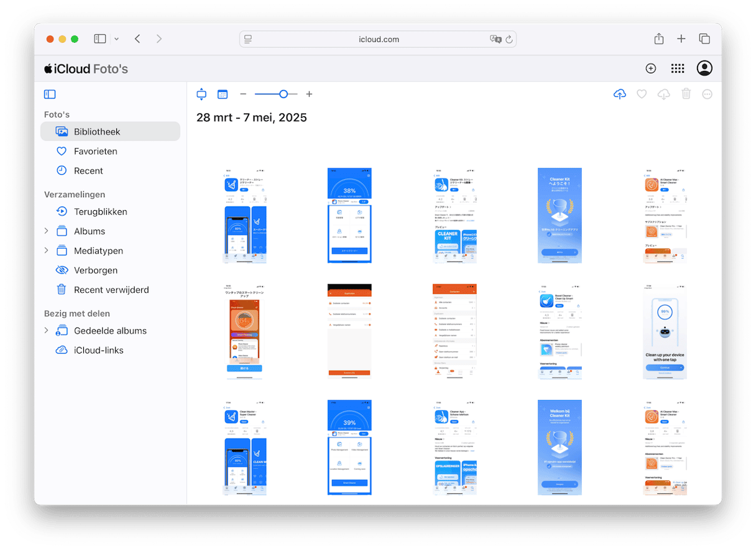Click the iCloud upload photos icon

click(619, 94)
